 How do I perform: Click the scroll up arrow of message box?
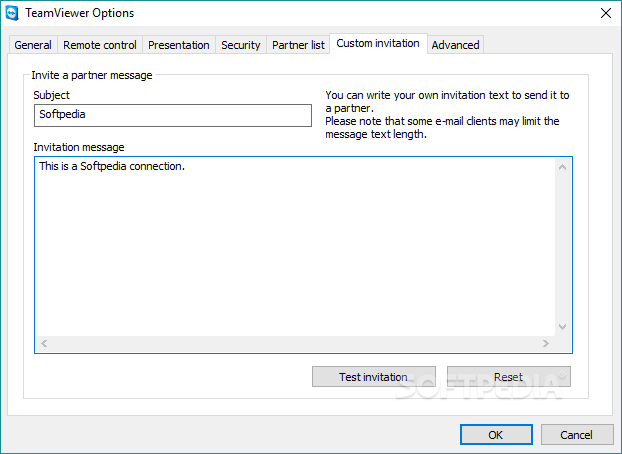point(562,167)
